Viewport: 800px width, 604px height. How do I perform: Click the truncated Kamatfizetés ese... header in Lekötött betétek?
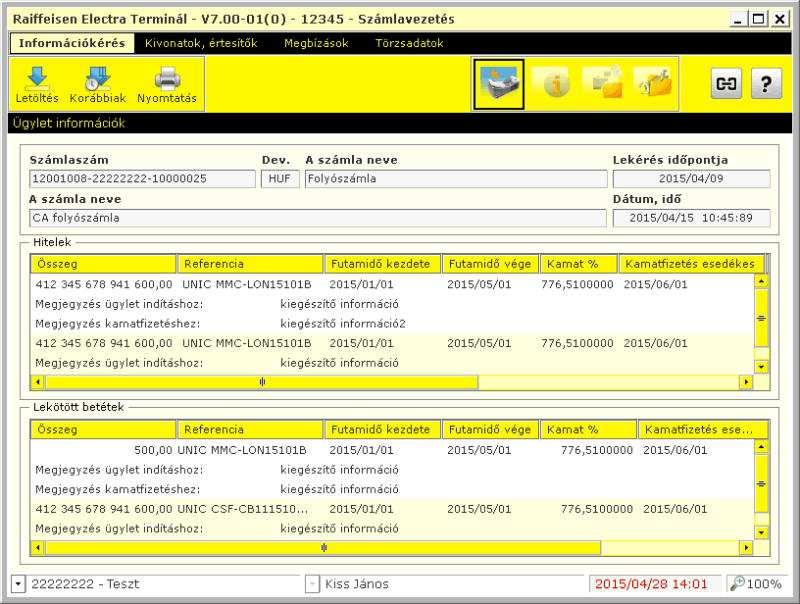tap(703, 430)
